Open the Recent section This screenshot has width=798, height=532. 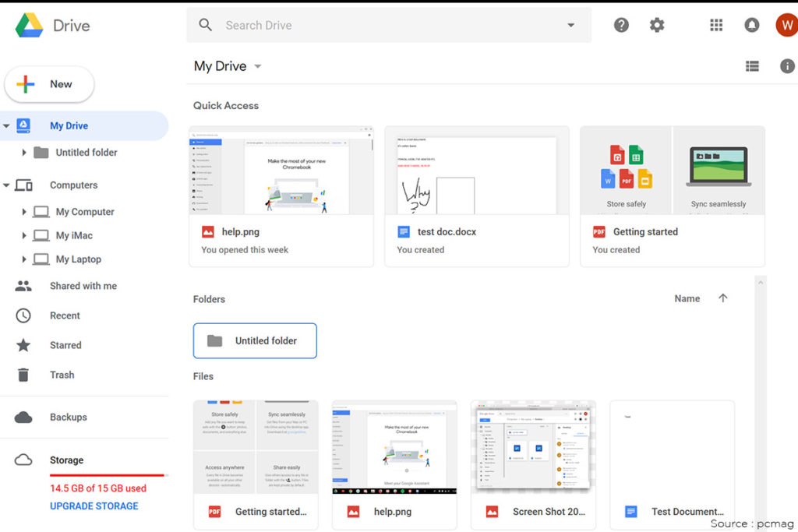pos(65,315)
